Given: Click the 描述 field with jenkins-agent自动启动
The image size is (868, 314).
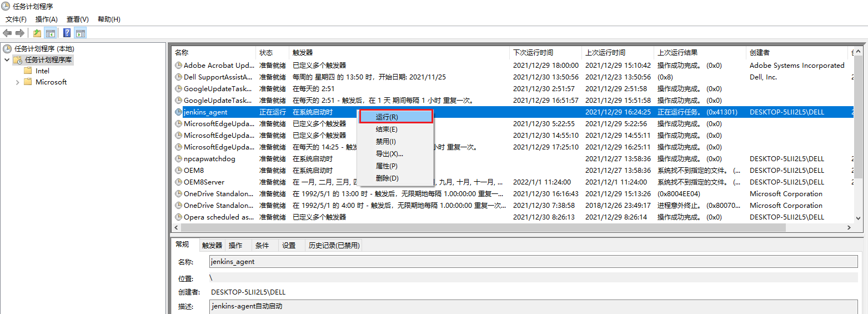Looking at the screenshot, I should coord(533,307).
